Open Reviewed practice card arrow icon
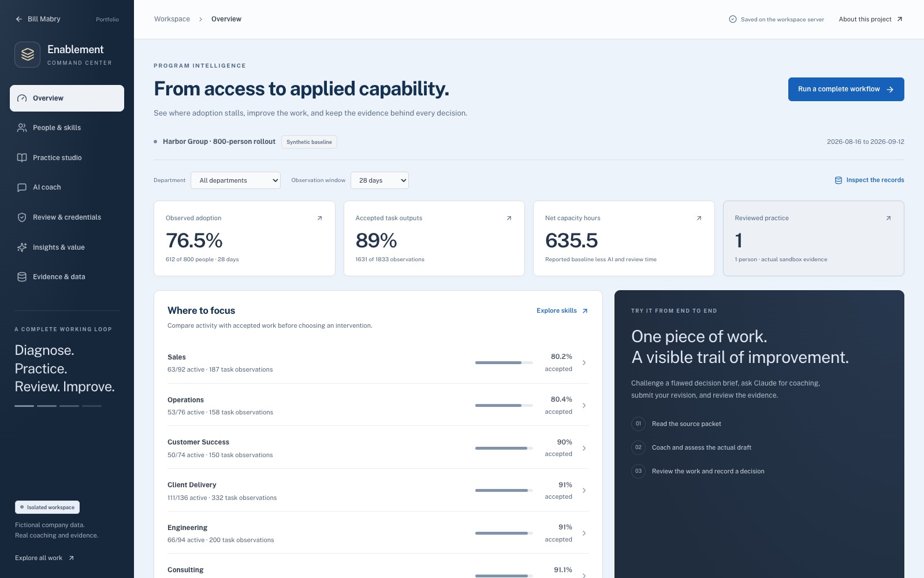Viewport: 924px width, 578px height. tap(888, 218)
